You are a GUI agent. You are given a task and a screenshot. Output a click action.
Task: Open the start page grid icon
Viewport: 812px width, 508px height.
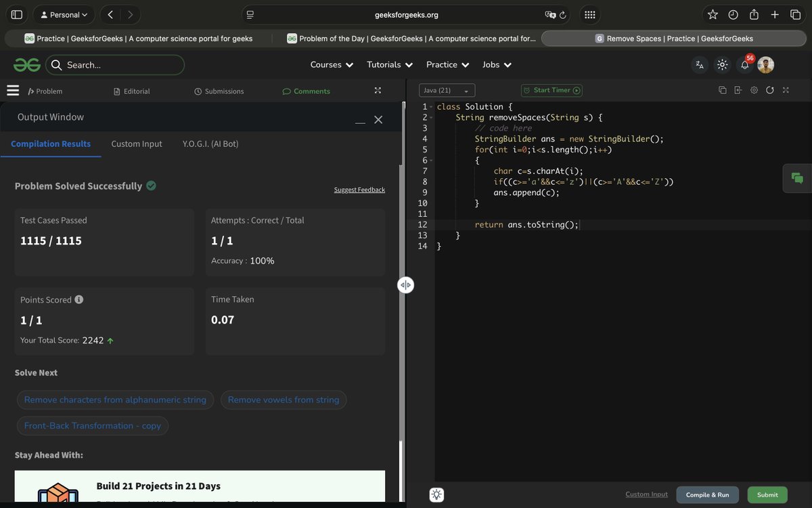589,14
